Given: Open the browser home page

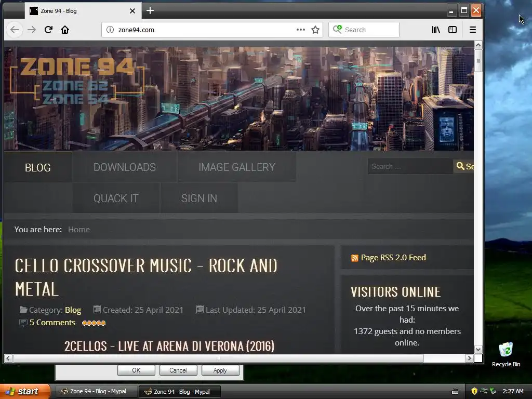Looking at the screenshot, I should [x=65, y=30].
